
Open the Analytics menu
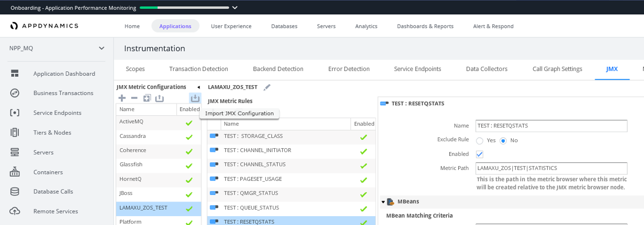(x=366, y=26)
